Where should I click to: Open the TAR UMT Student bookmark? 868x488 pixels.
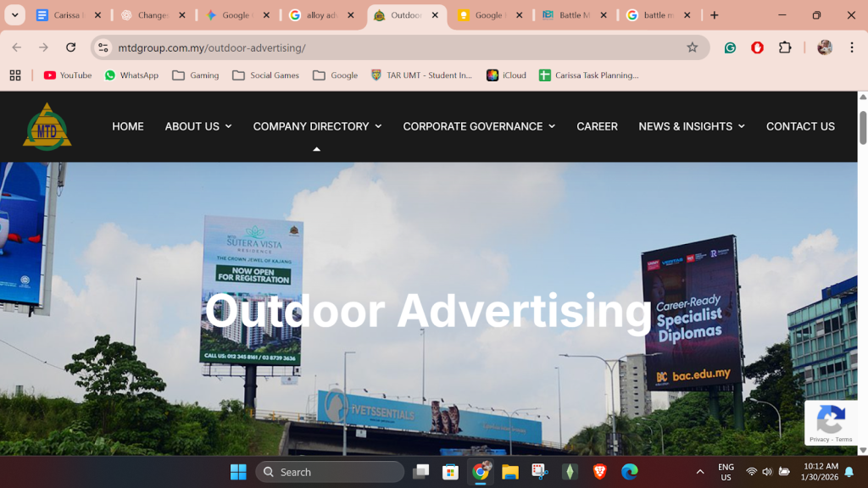[422, 75]
